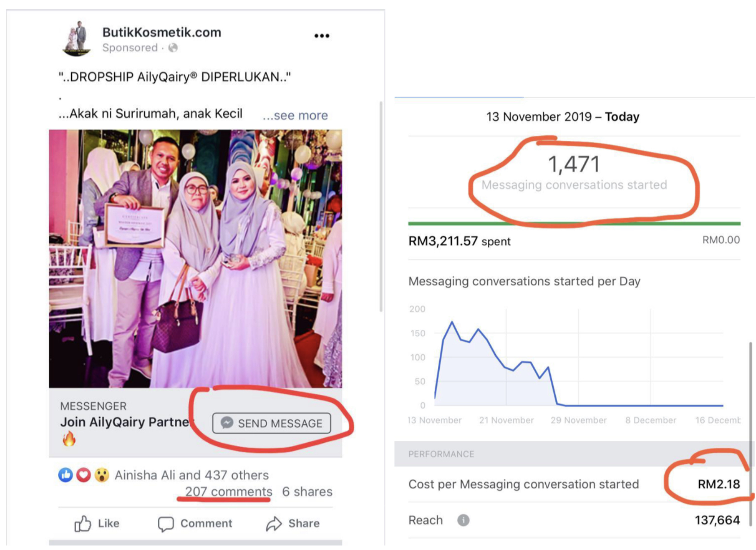Click the Cost per Messaging conversation started row
This screenshot has width=756, height=550.
click(x=574, y=484)
